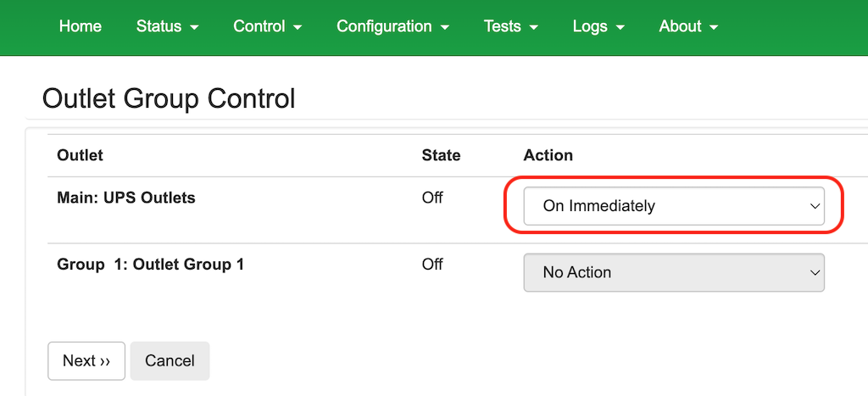868x396 pixels.
Task: Open the Status menu
Action: (167, 26)
